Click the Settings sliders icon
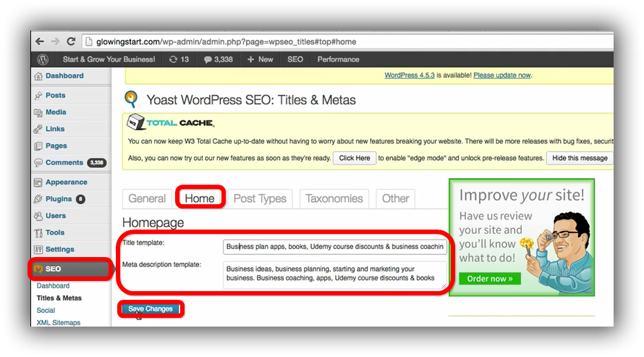 point(38,250)
